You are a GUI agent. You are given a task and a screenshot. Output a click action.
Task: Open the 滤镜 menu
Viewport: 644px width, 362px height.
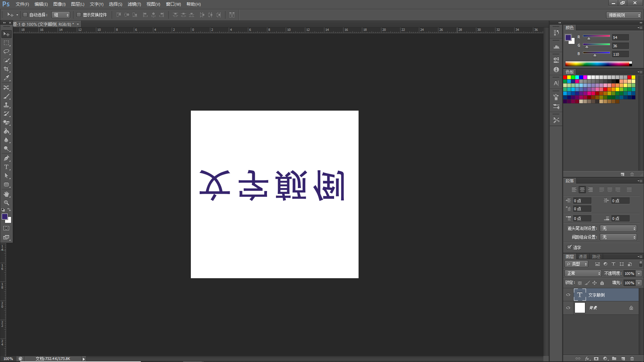click(134, 4)
